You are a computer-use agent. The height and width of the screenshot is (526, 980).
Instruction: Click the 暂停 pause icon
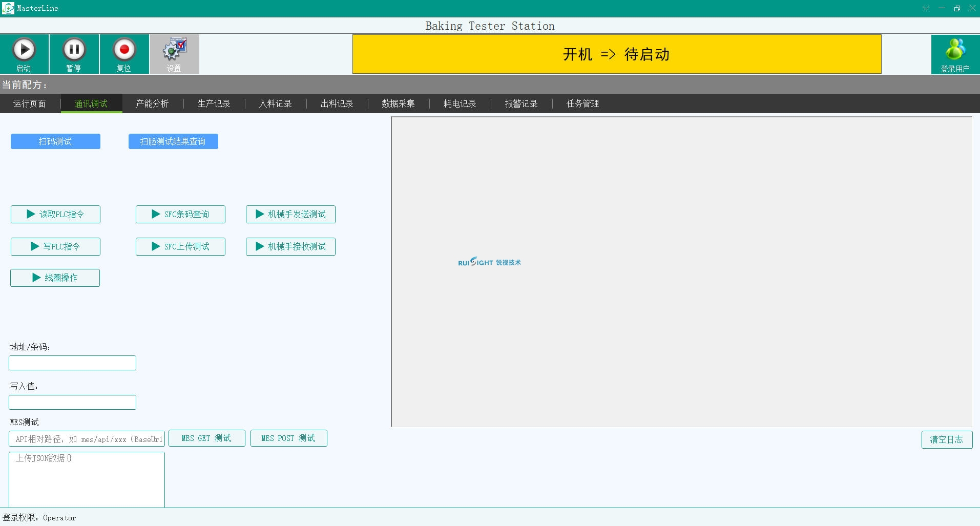[x=74, y=50]
